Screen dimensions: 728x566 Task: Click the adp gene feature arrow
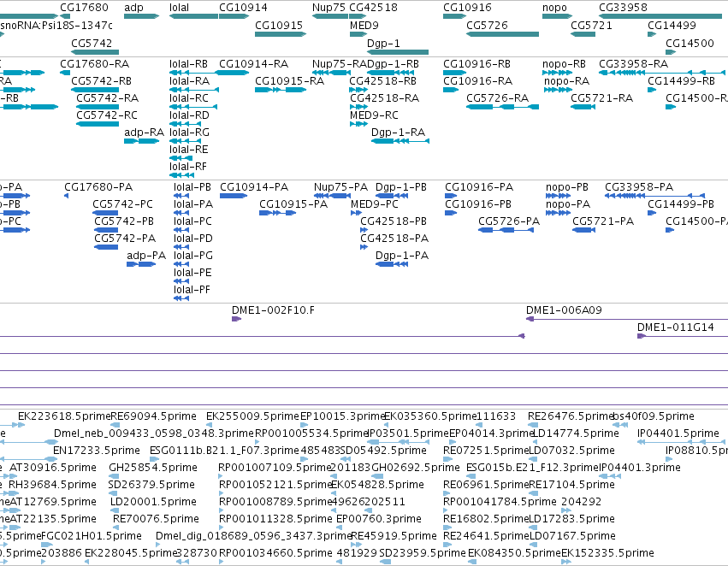pyautogui.click(x=142, y=16)
